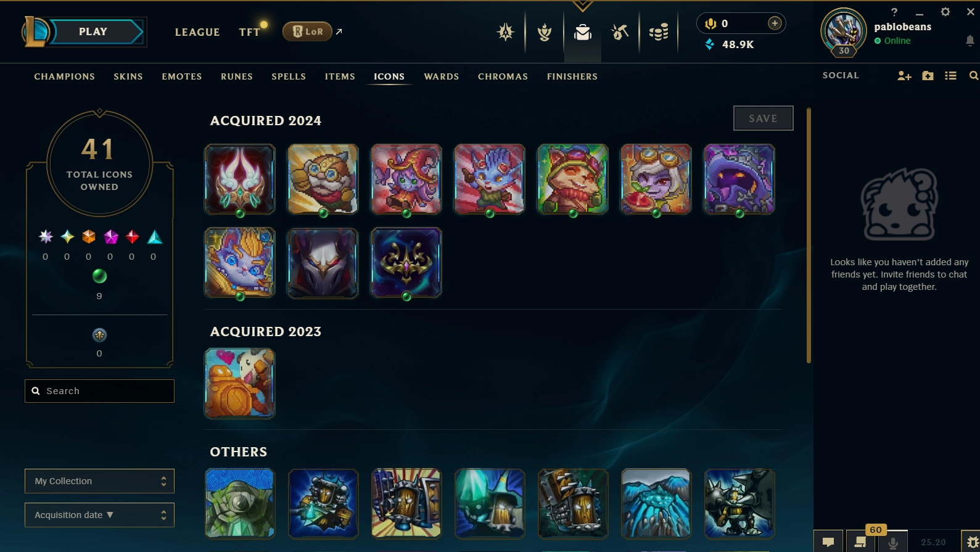Image resolution: width=980 pixels, height=552 pixels.
Task: Click the Add Friend icon
Action: [904, 76]
